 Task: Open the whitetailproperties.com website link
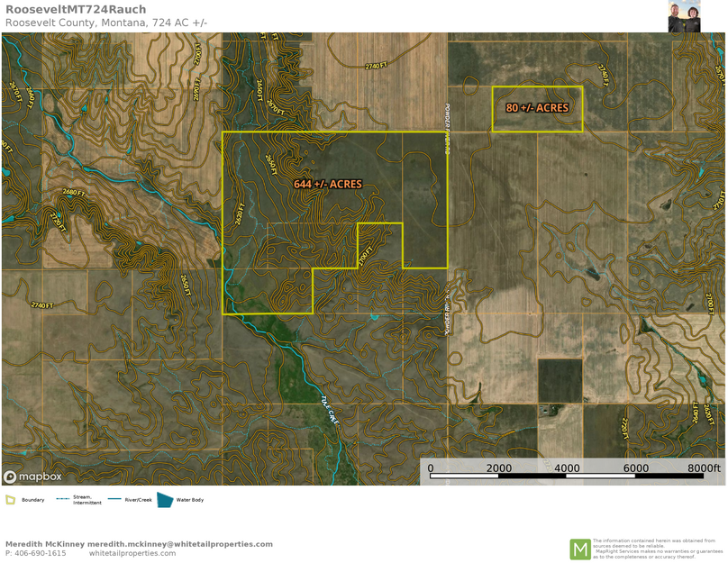[x=132, y=553]
